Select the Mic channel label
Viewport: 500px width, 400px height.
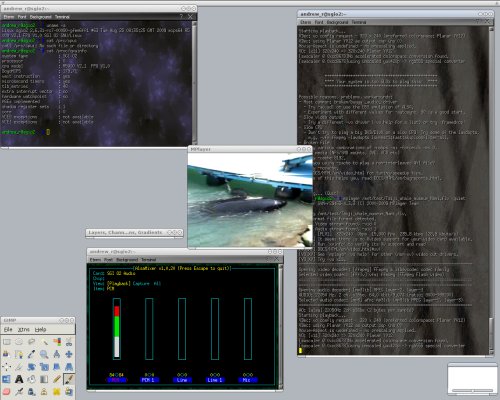(247, 380)
